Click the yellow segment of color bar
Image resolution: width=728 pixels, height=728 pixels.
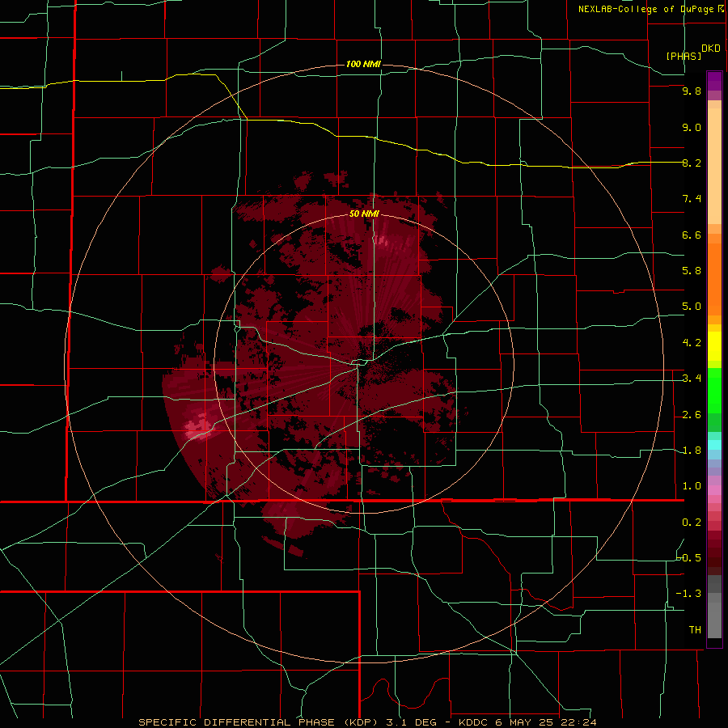(x=714, y=345)
